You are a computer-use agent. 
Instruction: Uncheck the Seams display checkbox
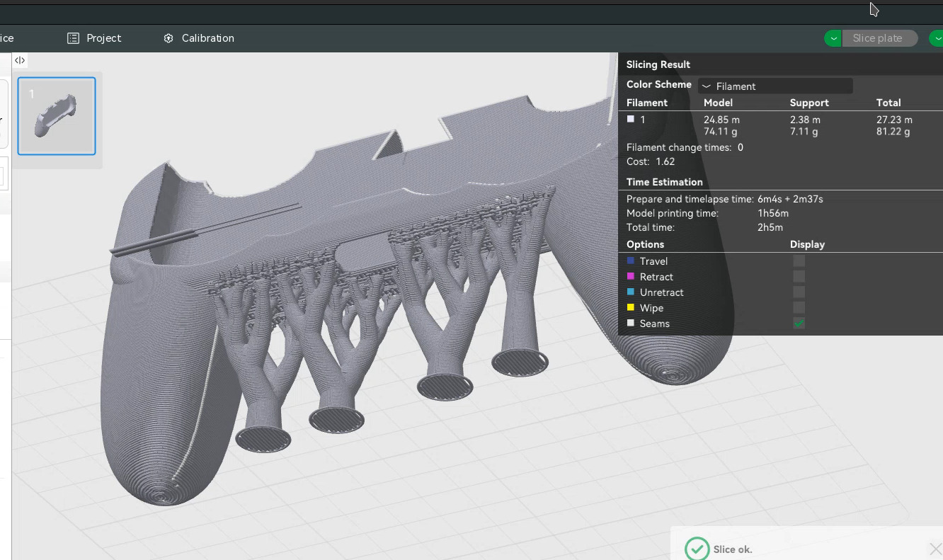coord(799,324)
